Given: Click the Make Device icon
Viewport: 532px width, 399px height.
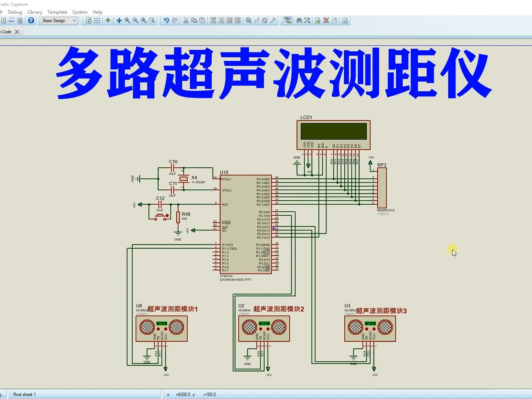Looking at the screenshot, I should [x=257, y=21].
